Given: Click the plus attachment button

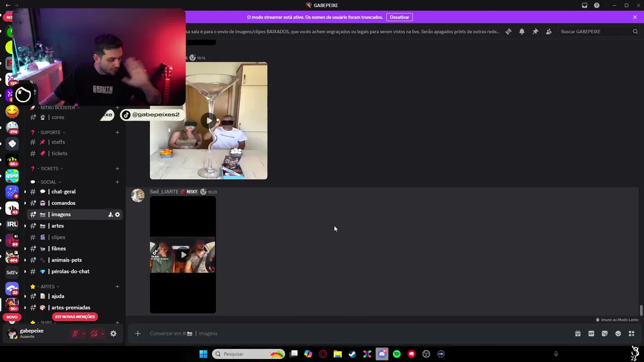Looking at the screenshot, I should point(138,333).
